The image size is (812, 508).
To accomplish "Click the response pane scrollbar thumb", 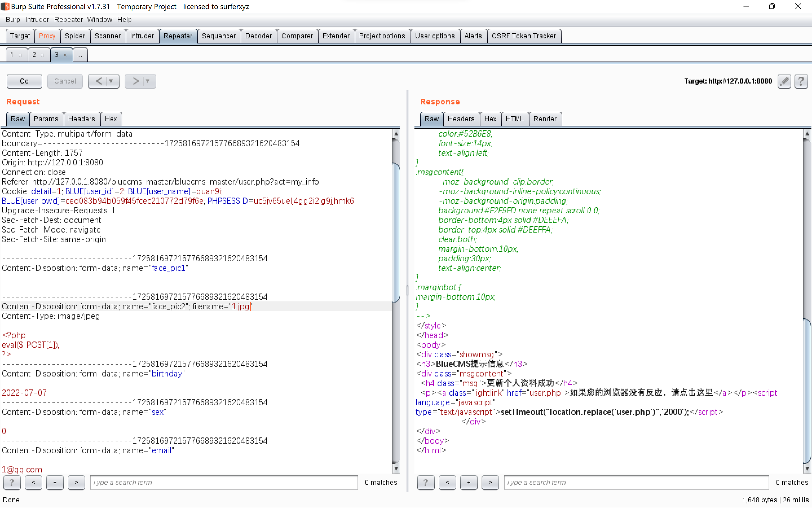I will (807, 391).
